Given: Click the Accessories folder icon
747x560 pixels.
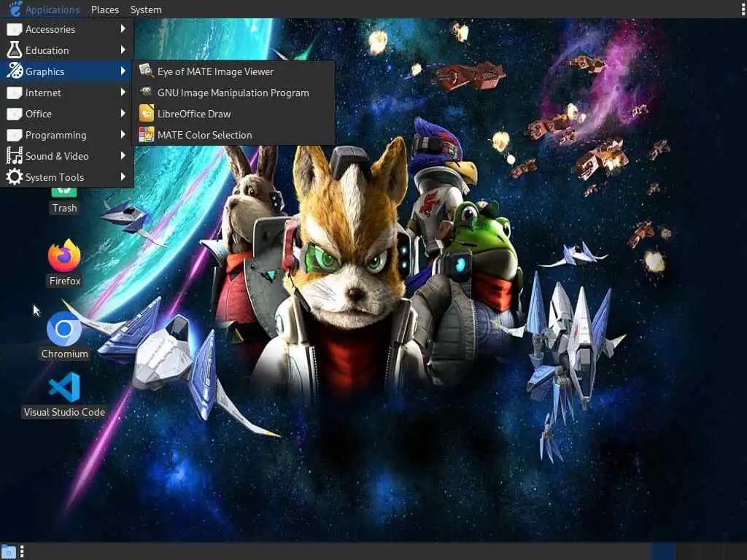Looking at the screenshot, I should [15, 29].
